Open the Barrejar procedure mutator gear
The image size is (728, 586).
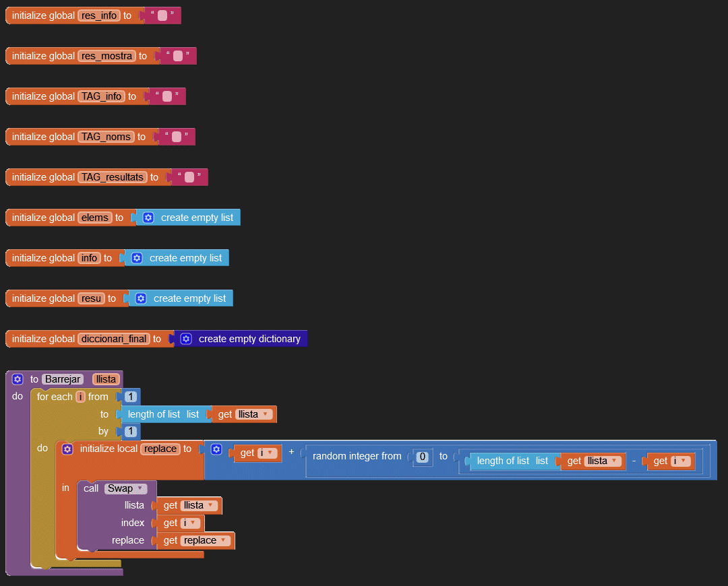[x=18, y=379]
